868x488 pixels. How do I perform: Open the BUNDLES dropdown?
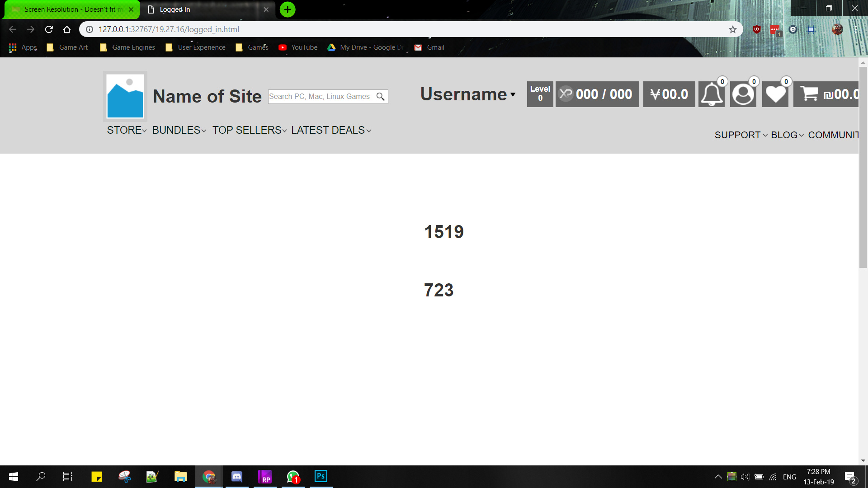(x=179, y=130)
